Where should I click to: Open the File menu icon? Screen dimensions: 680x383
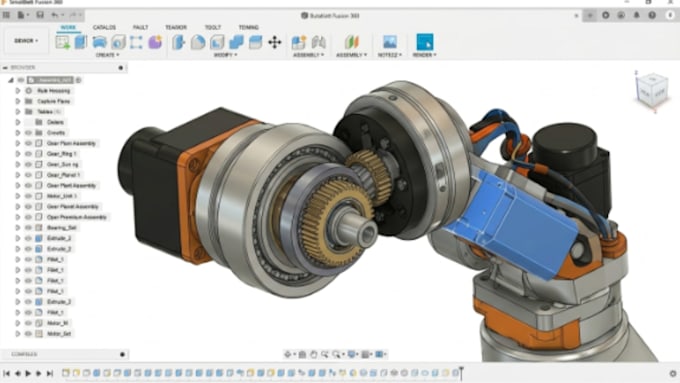(21, 15)
